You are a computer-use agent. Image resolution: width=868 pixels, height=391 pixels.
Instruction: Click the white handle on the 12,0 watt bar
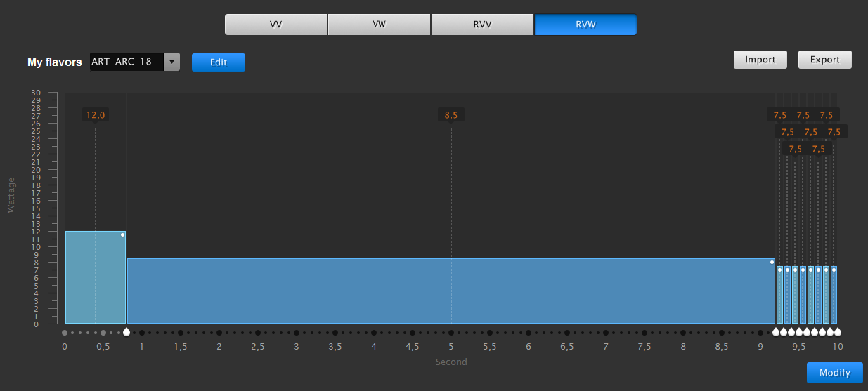pyautogui.click(x=122, y=235)
